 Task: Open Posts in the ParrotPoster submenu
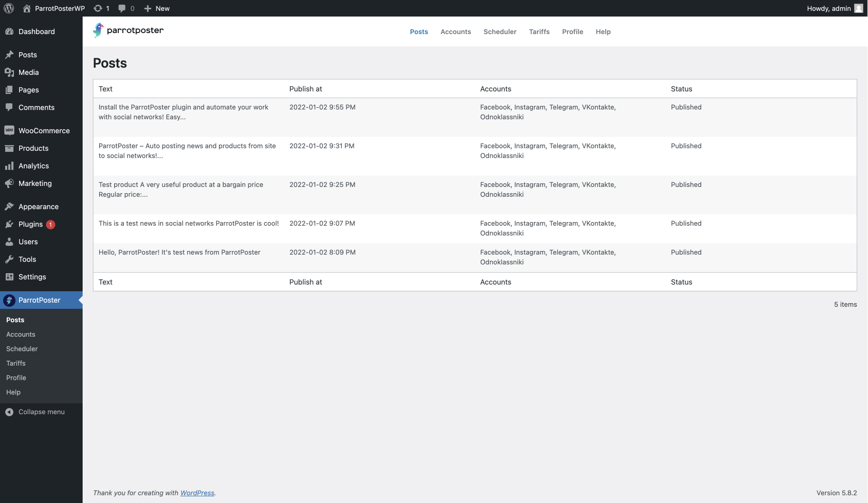[15, 320]
